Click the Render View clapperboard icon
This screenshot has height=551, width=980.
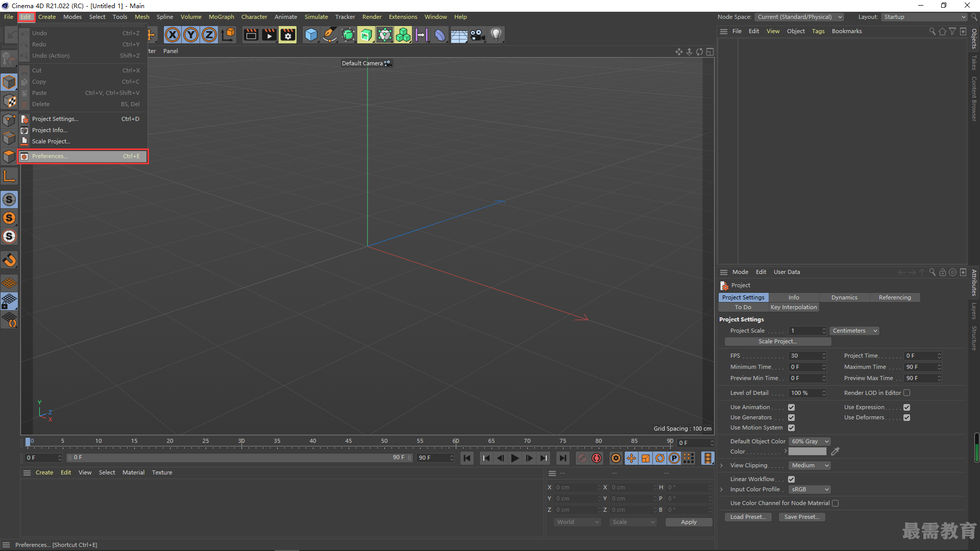tap(251, 35)
